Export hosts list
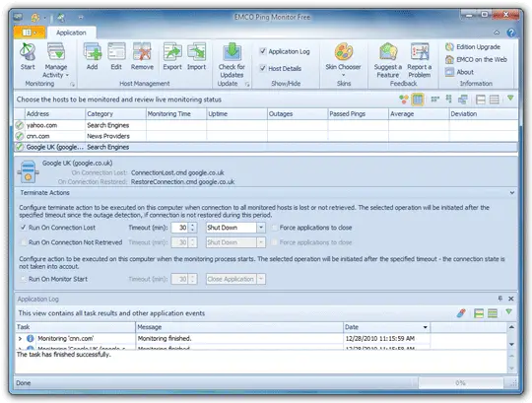The image size is (532, 403). tap(172, 56)
